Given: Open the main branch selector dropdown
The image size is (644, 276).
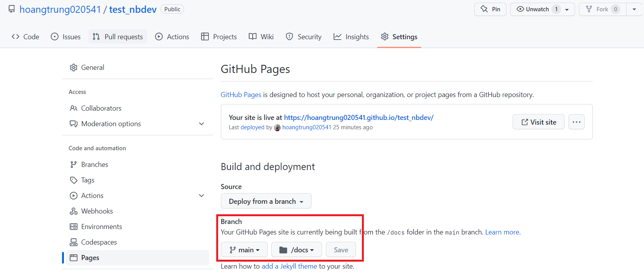Looking at the screenshot, I should click(x=245, y=250).
